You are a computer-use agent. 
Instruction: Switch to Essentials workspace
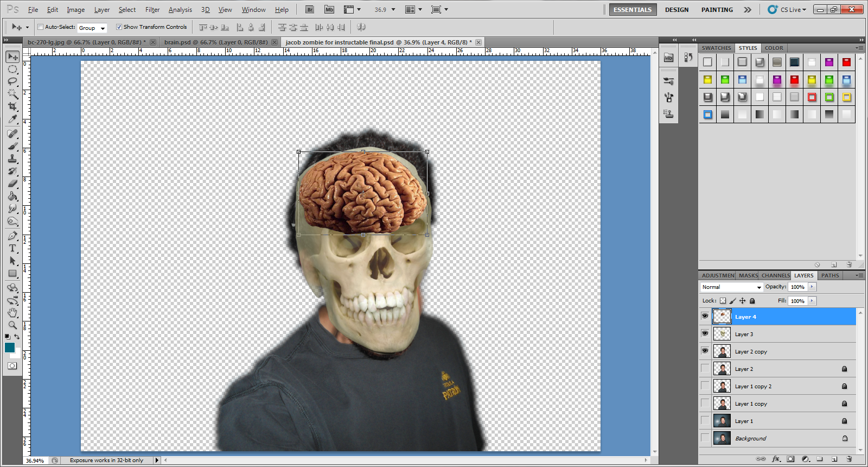click(633, 10)
